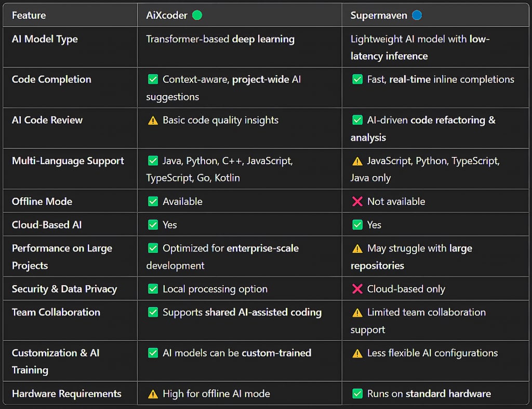Click the 'Code Completion' row label
The height and width of the screenshot is (409, 532).
click(x=51, y=80)
